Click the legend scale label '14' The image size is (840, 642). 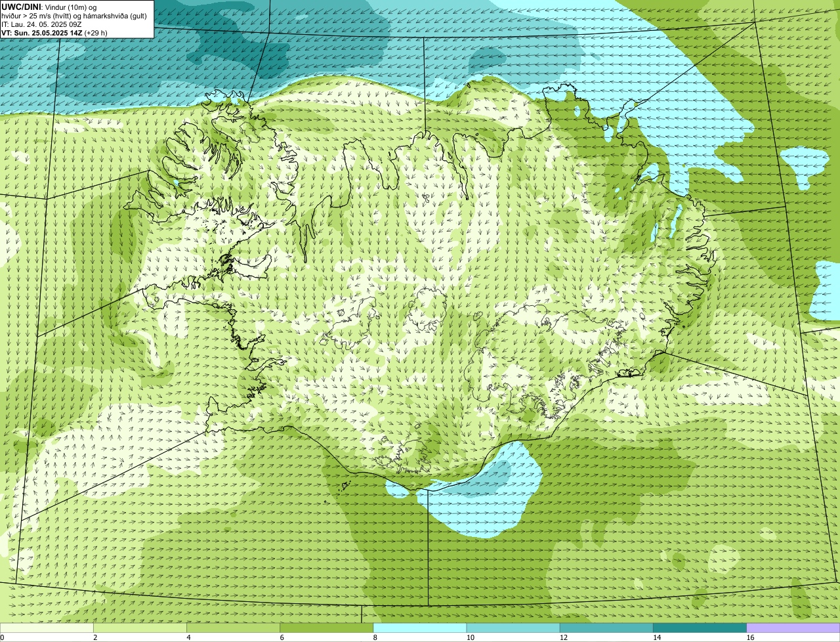pyautogui.click(x=657, y=637)
